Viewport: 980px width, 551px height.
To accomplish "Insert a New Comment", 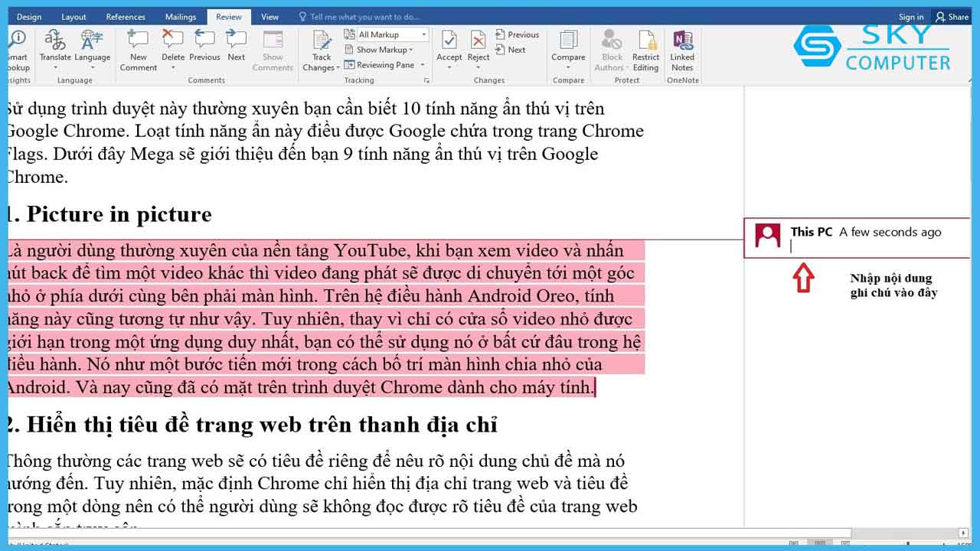I will tap(138, 51).
